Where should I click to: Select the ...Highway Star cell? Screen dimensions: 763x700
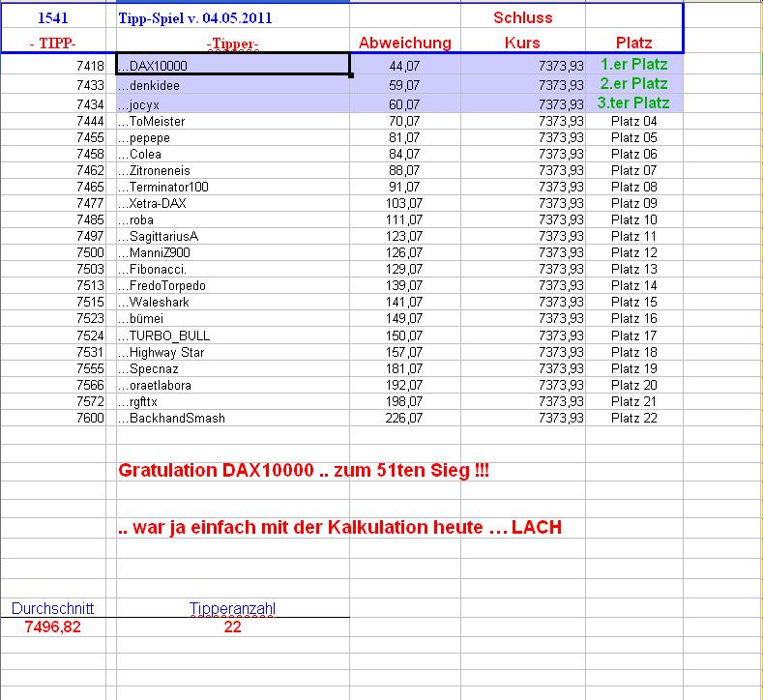(233, 352)
